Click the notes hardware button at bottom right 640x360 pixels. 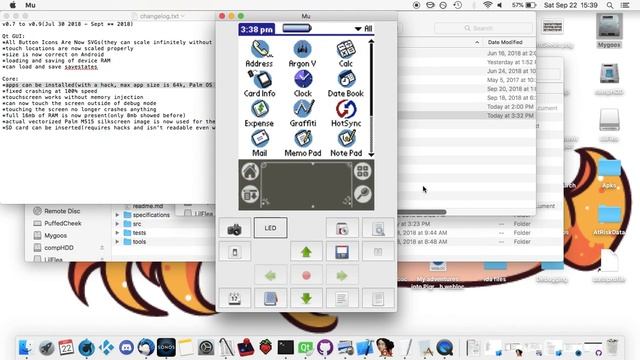pyautogui.click(x=378, y=298)
